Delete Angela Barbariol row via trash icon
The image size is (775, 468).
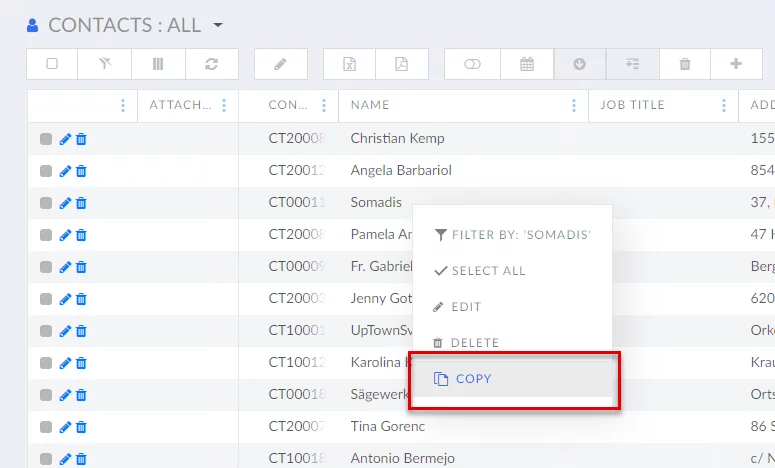tap(81, 171)
